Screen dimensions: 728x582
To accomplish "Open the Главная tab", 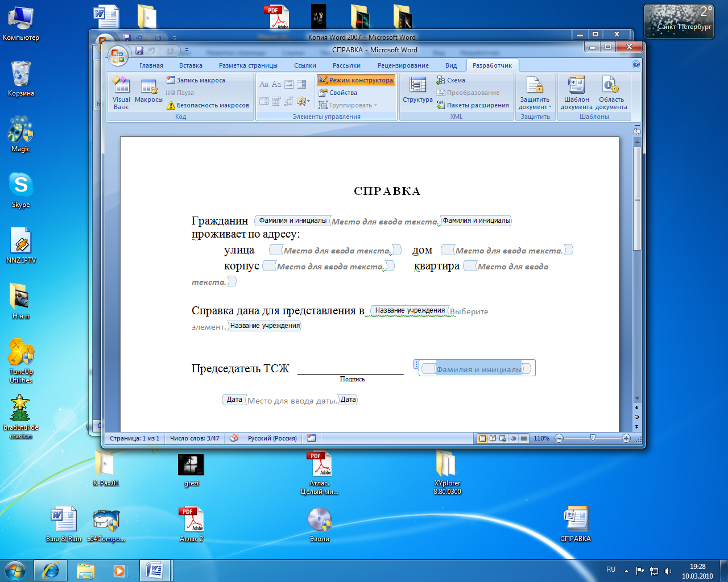I will click(x=151, y=65).
